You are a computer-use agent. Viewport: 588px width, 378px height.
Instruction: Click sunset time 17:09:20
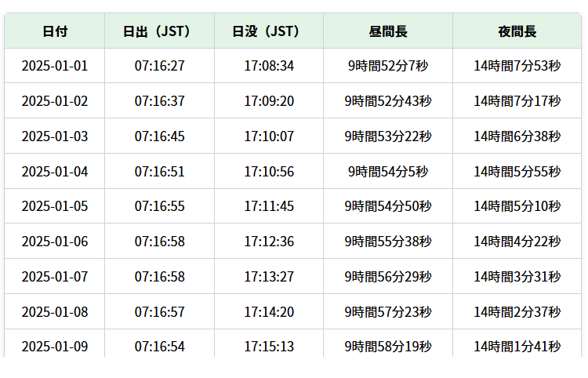[x=269, y=101]
